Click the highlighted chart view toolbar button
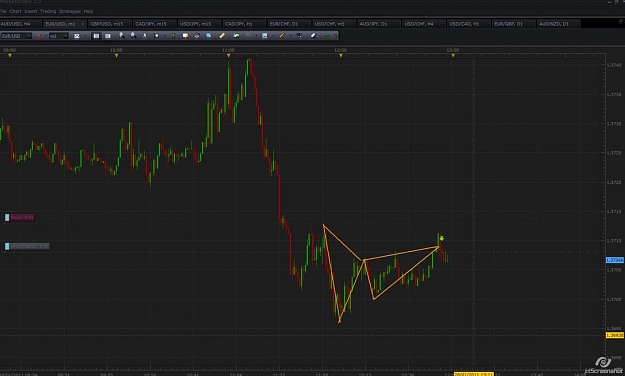This screenshot has width=625, height=376. tap(96, 36)
